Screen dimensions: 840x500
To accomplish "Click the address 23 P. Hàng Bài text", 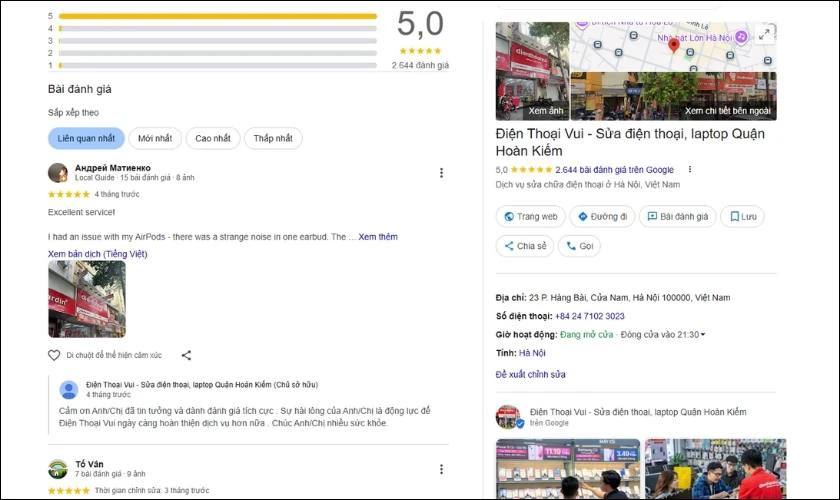I will coord(629,297).
